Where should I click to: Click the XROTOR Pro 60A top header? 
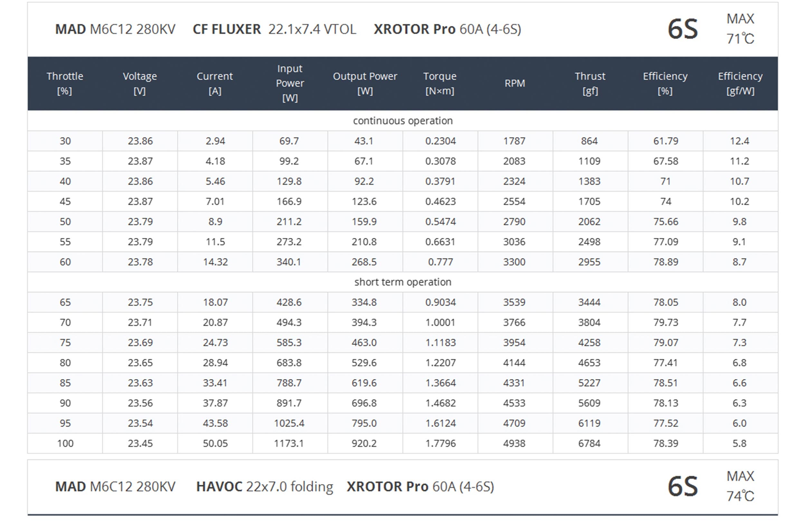448,29
